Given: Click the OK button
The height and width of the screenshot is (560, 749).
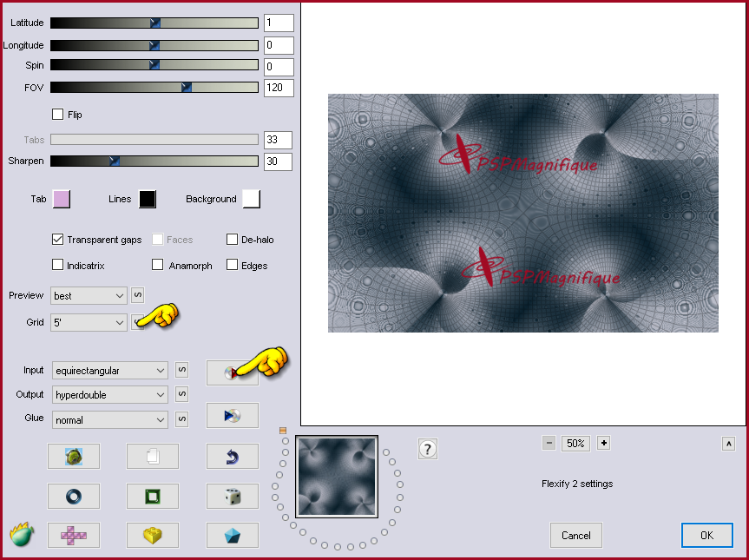Looking at the screenshot, I should [707, 535].
